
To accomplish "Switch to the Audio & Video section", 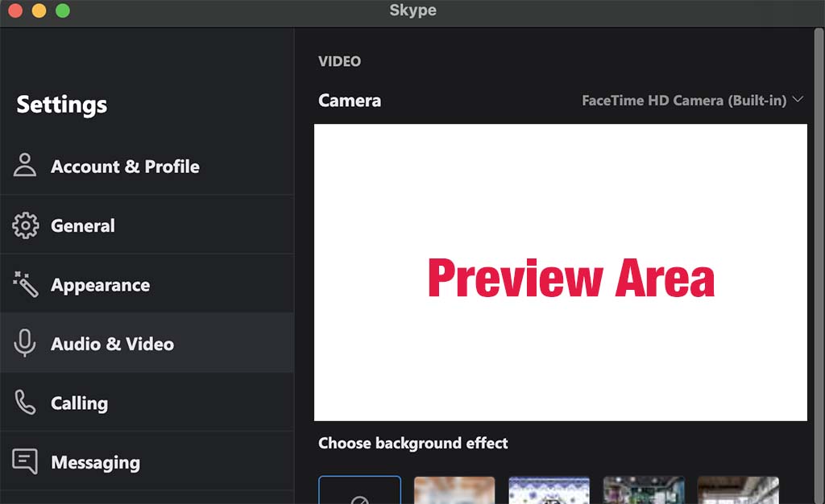I will [147, 343].
